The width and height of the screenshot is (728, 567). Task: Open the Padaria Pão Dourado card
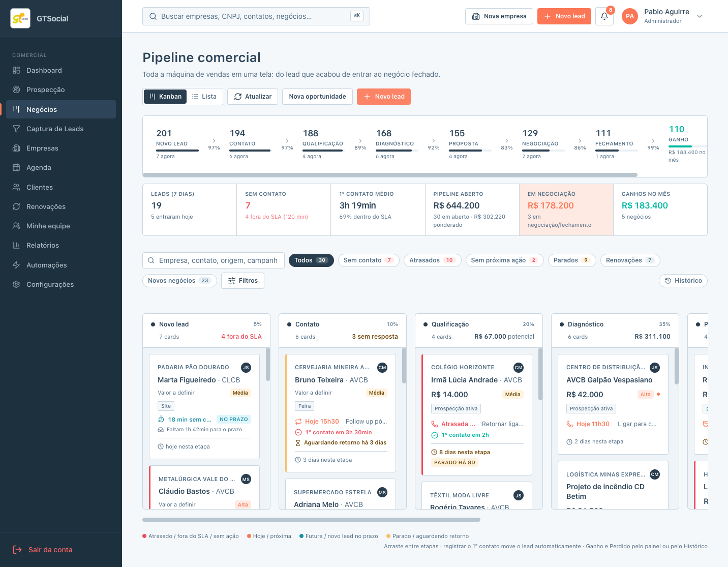(x=204, y=406)
